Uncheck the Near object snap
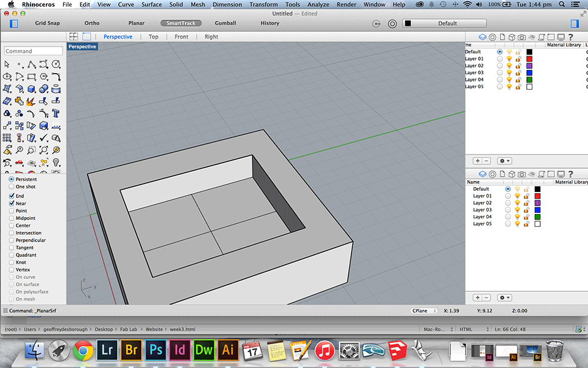This screenshot has height=368, width=588. point(11,203)
